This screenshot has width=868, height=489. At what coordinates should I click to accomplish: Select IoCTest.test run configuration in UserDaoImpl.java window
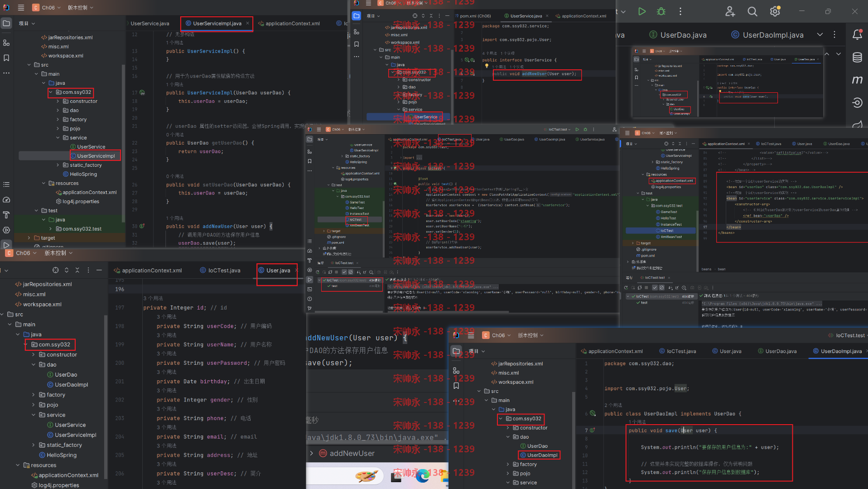tap(846, 335)
